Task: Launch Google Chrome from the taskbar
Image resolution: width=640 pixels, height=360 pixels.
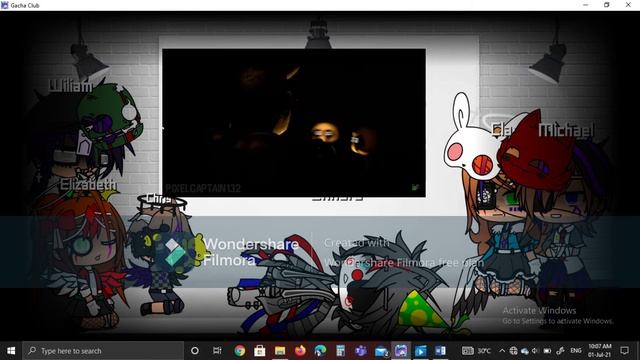Action: click(240, 351)
